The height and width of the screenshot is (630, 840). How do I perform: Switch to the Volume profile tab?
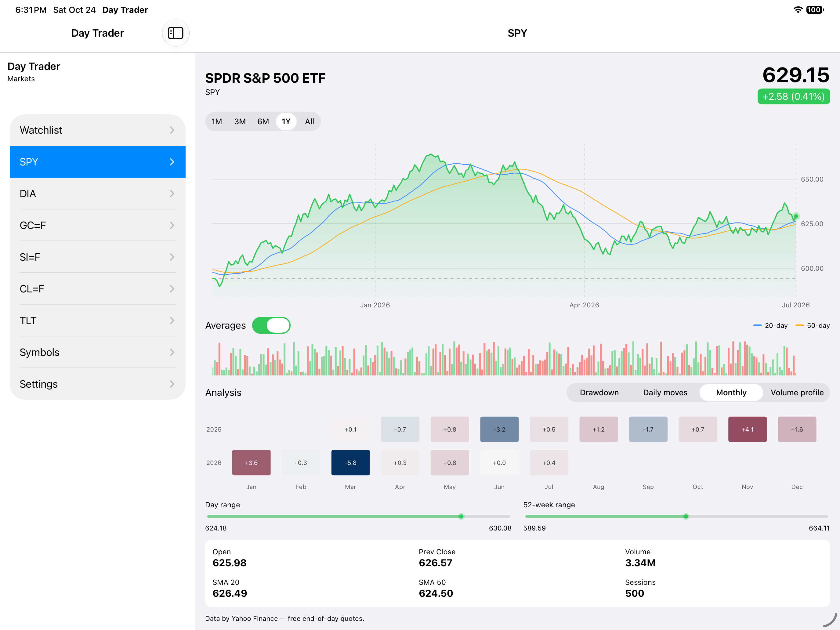pyautogui.click(x=797, y=393)
